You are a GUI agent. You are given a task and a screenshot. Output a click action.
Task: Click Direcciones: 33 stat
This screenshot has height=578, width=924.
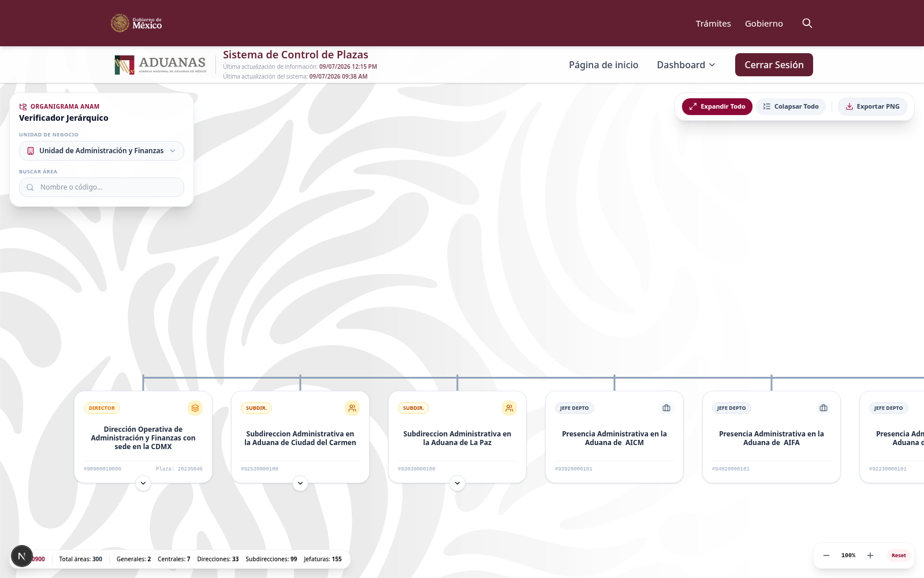218,559
